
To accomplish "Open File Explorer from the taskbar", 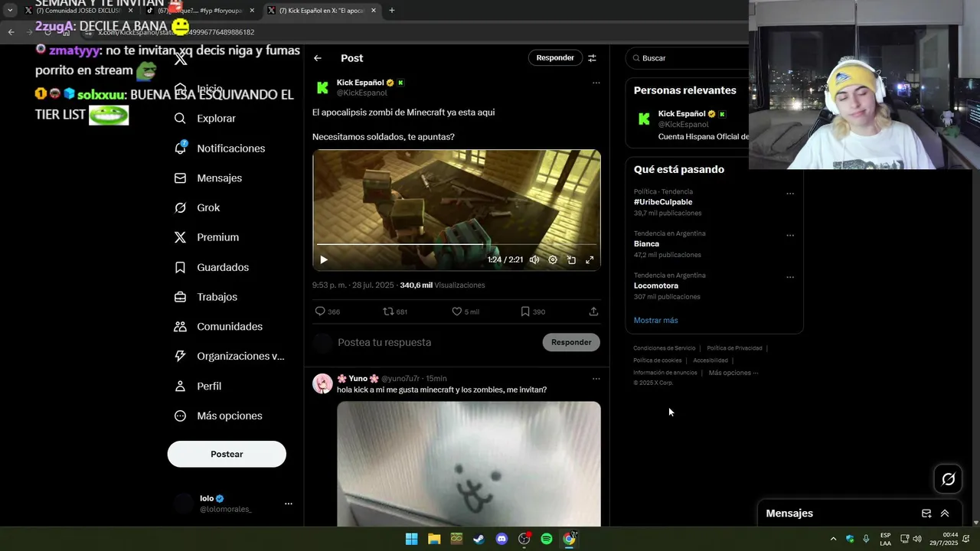I will (x=434, y=539).
